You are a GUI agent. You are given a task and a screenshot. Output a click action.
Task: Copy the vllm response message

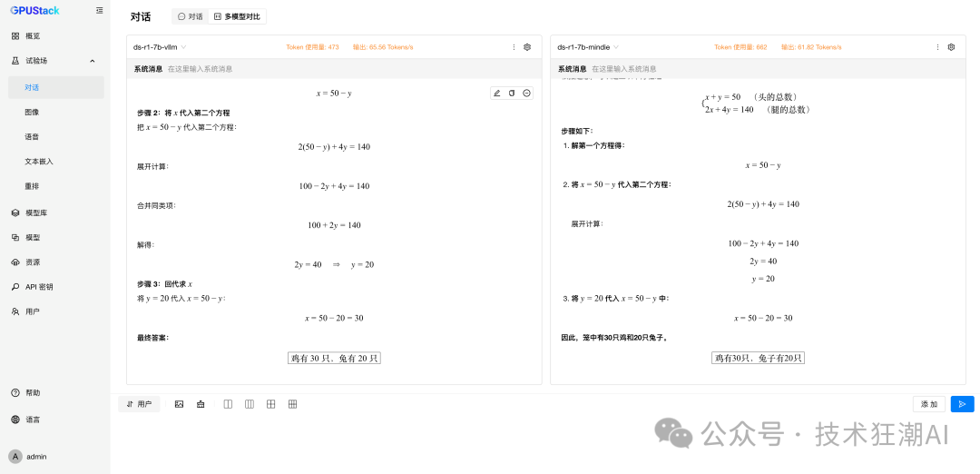click(x=512, y=94)
